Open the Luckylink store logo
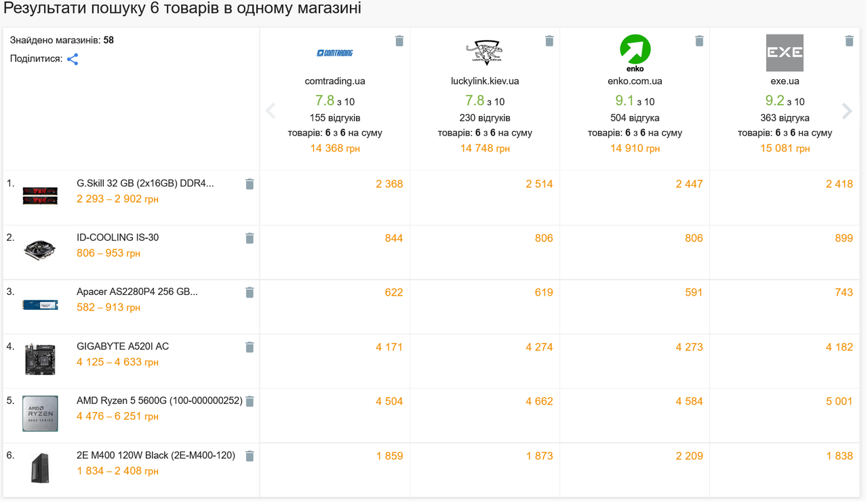Image resolution: width=868 pixels, height=503 pixels. point(485,53)
